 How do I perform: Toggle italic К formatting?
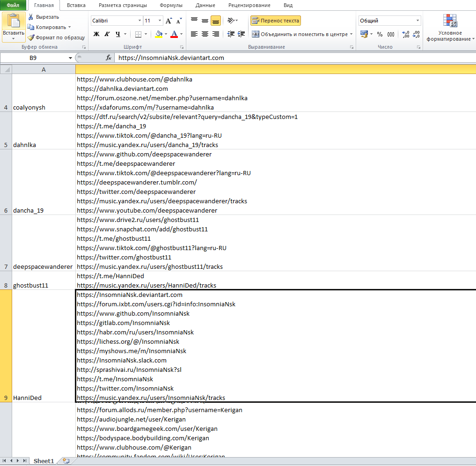tap(107, 34)
